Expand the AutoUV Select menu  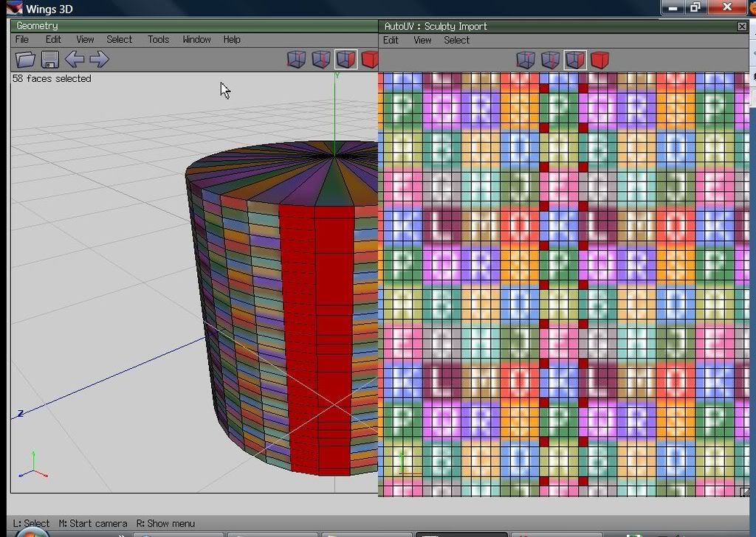click(x=456, y=40)
